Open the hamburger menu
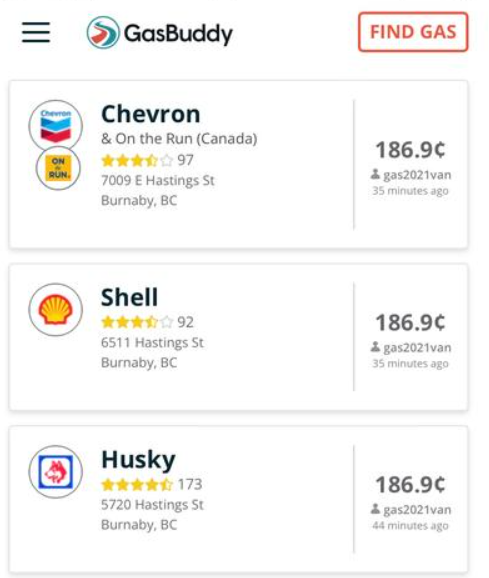Screen dimensions: 489x578 [36, 32]
